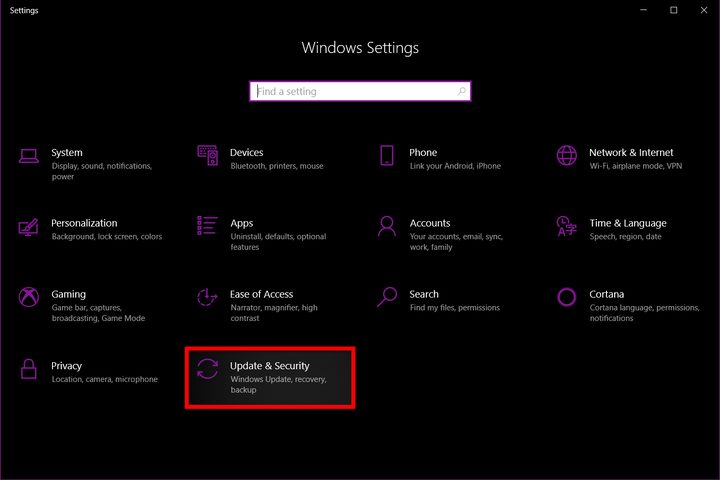Click 'Your accounts, email, sync' description
Viewport: 720px width, 480px height.
(x=456, y=242)
